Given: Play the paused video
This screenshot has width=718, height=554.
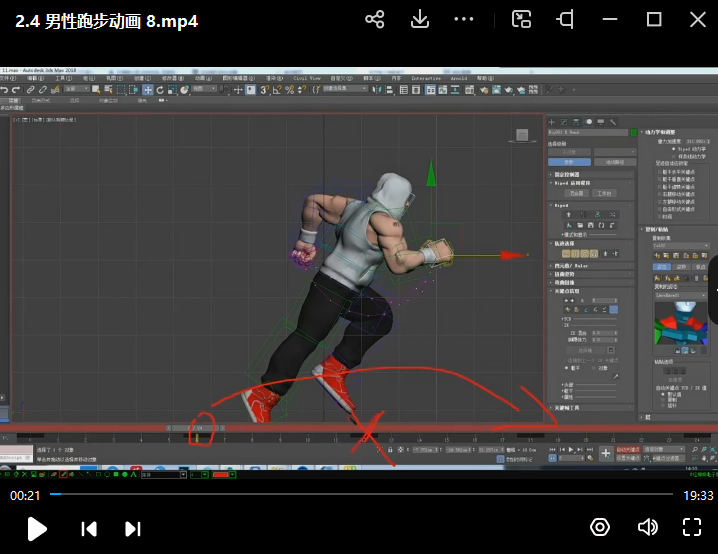Looking at the screenshot, I should coord(37,529).
